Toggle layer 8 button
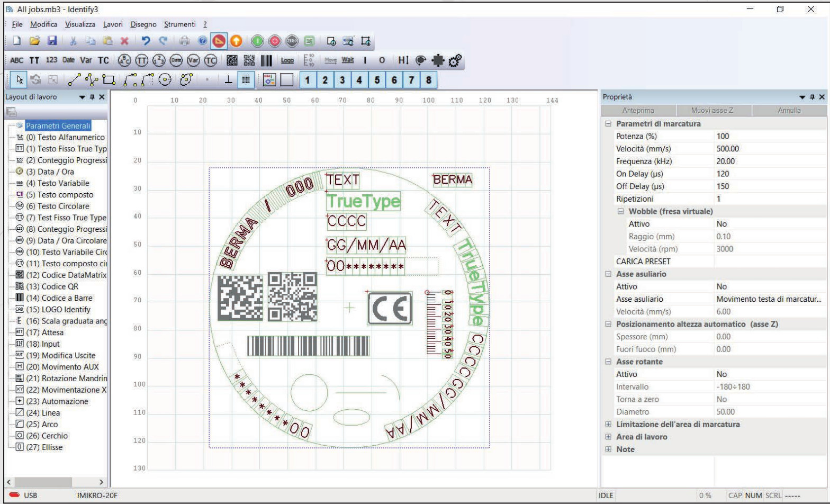Viewport: 830px width, 504px height. click(x=428, y=80)
